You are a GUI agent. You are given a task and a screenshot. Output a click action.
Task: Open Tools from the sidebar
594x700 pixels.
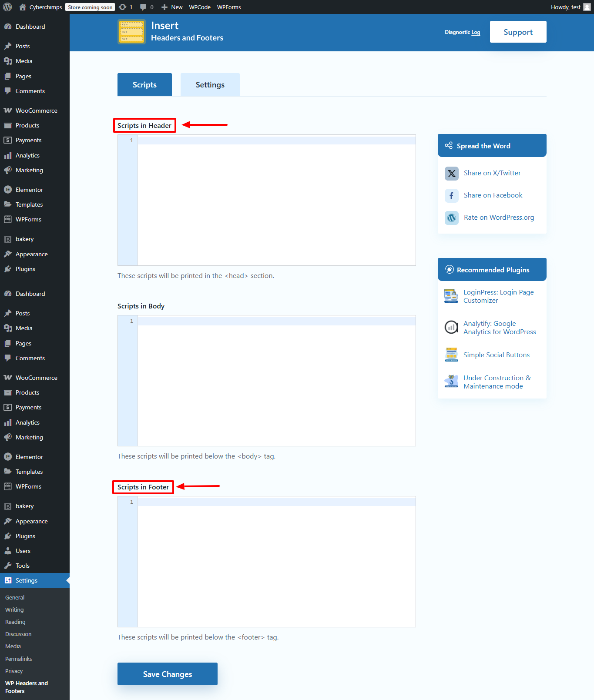[x=35, y=566]
